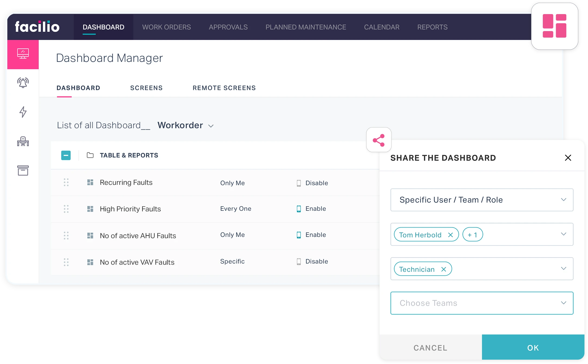Image resolution: width=588 pixels, height=364 pixels.
Task: Remove the Tom Herbold user chip
Action: 450,235
